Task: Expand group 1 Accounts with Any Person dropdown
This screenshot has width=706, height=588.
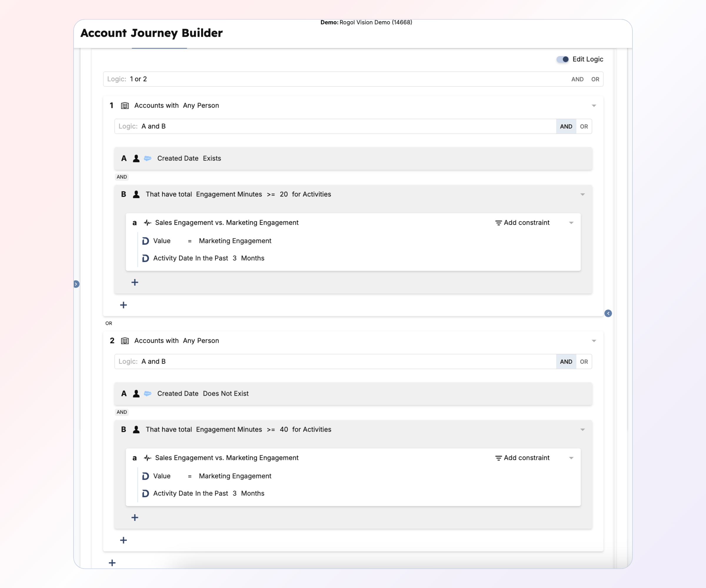Action: 594,106
